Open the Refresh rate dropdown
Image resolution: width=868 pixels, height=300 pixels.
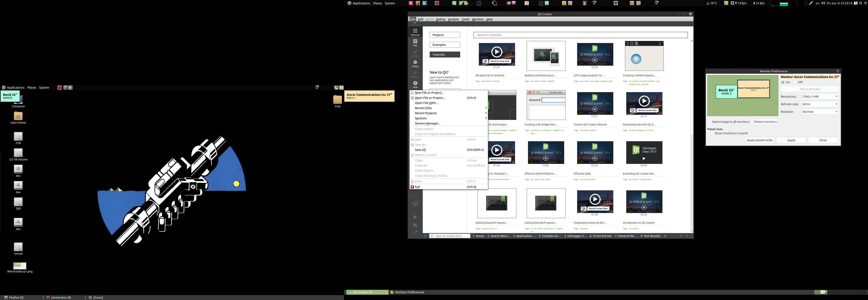tap(820, 104)
